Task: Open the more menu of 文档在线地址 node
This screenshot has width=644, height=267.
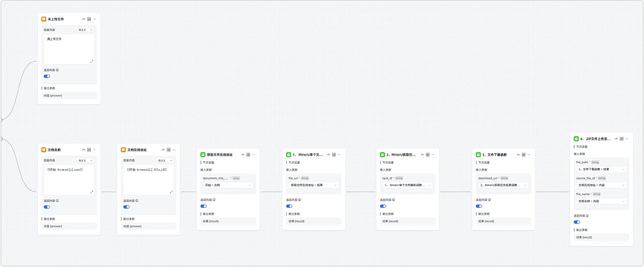Action: (x=174, y=150)
